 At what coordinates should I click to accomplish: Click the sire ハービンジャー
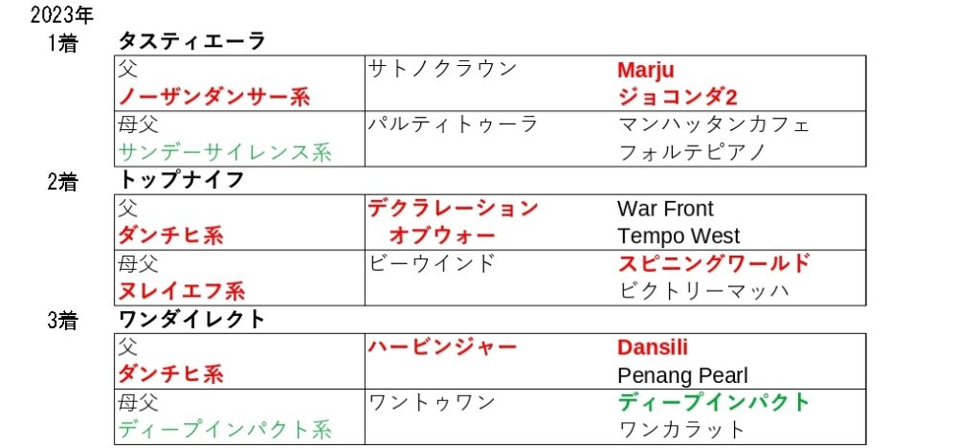[442, 347]
